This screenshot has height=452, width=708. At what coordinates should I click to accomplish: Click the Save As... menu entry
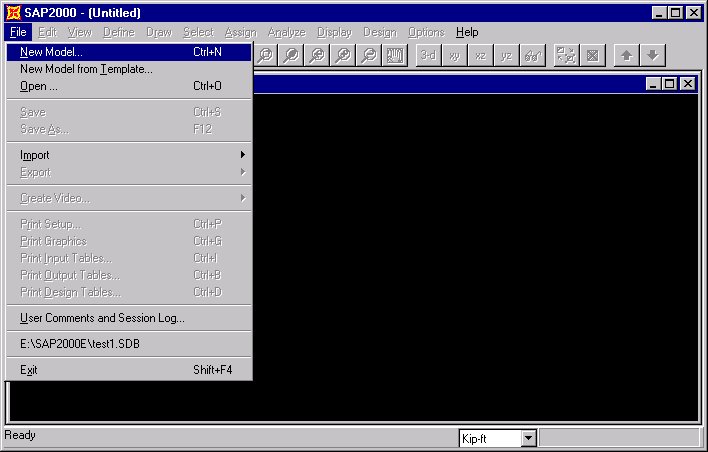129,129
